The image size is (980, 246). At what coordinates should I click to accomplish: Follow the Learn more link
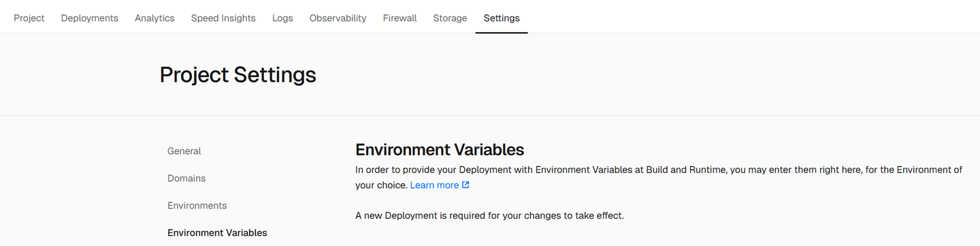click(x=434, y=185)
